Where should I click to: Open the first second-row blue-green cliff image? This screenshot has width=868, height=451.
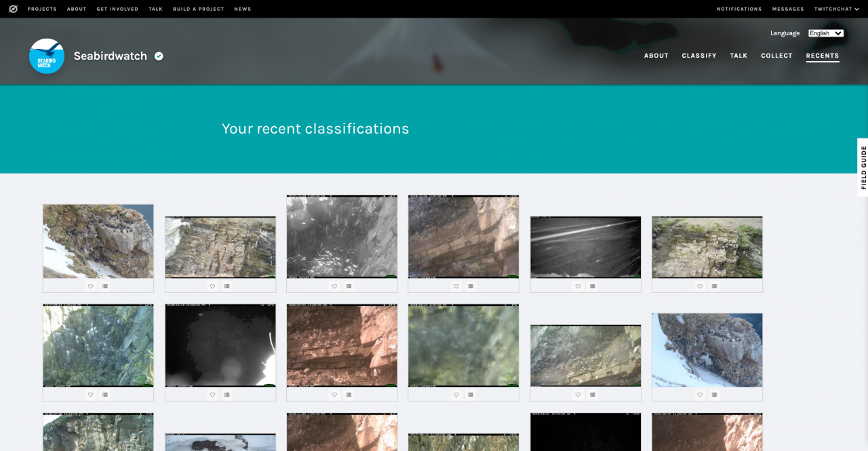(x=98, y=345)
